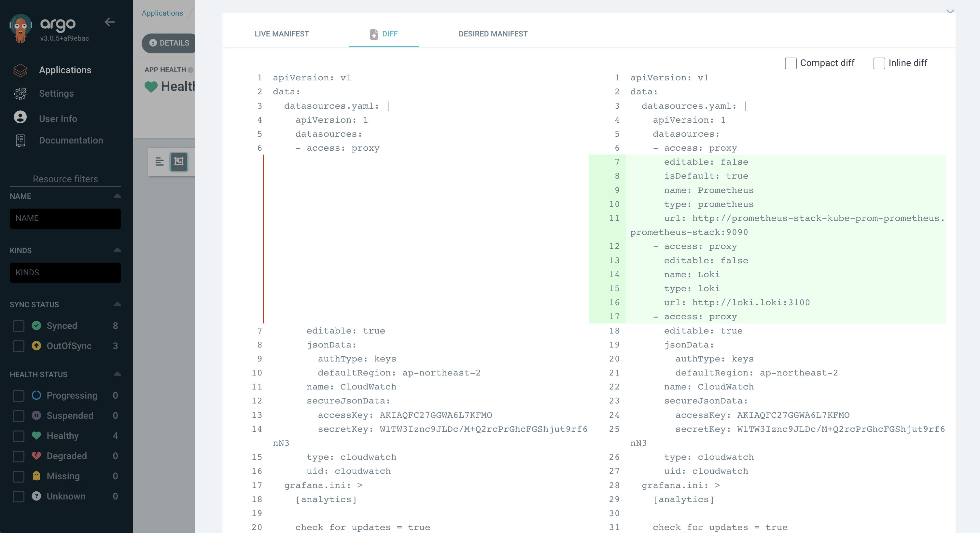This screenshot has width=980, height=533.
Task: Collapse the SYNC STATUS filter section
Action: click(117, 304)
